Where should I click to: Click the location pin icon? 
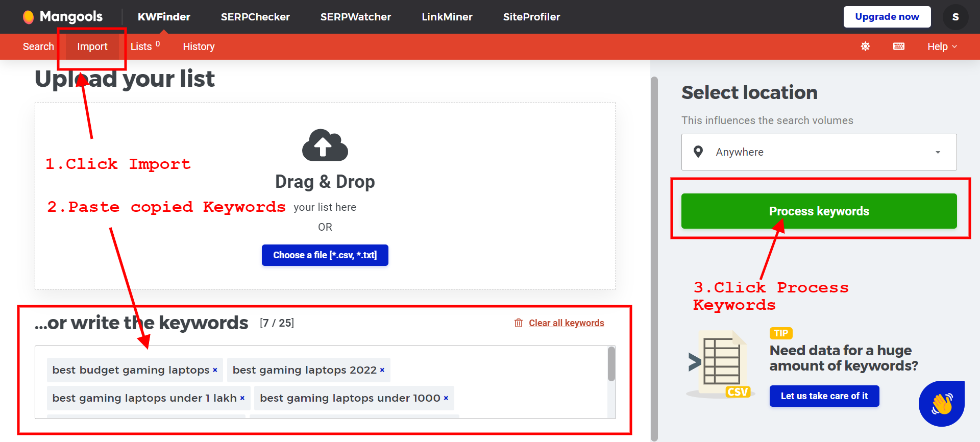(698, 152)
